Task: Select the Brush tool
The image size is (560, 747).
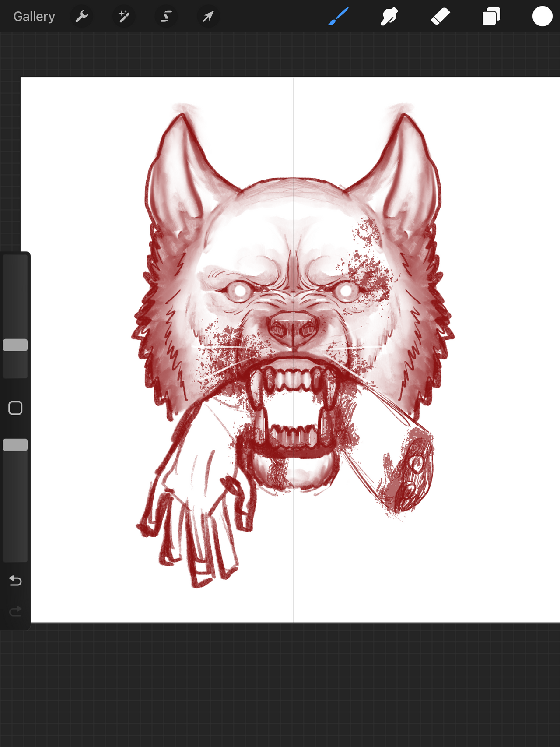Action: coord(338,17)
